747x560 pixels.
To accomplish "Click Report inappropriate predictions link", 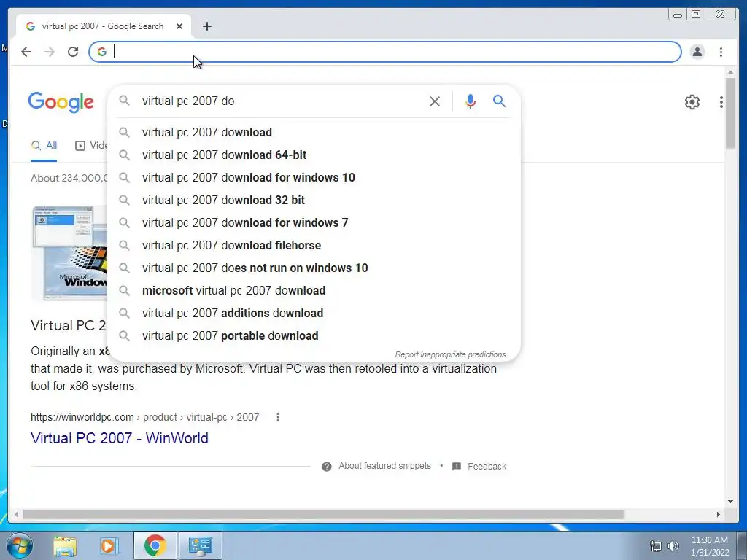I will point(450,355).
